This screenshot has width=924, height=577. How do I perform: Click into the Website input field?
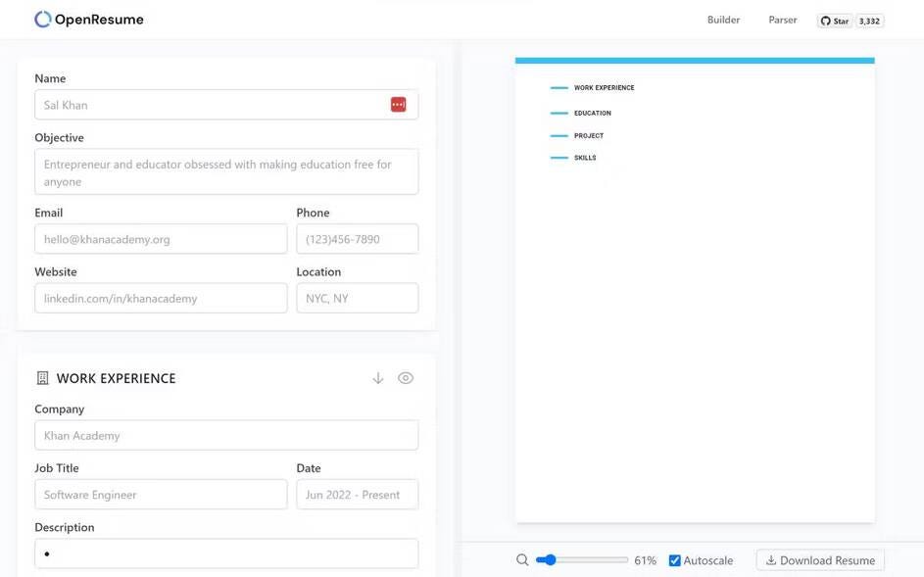161,299
